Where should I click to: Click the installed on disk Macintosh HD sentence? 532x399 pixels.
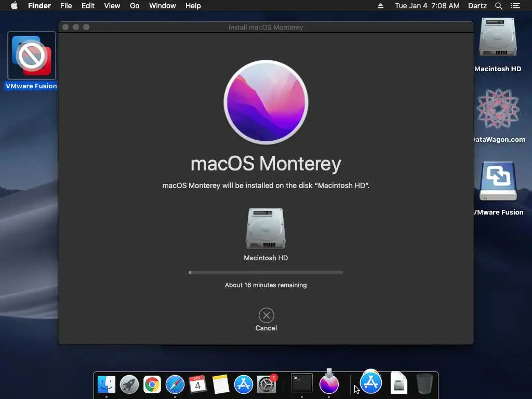[x=265, y=185]
